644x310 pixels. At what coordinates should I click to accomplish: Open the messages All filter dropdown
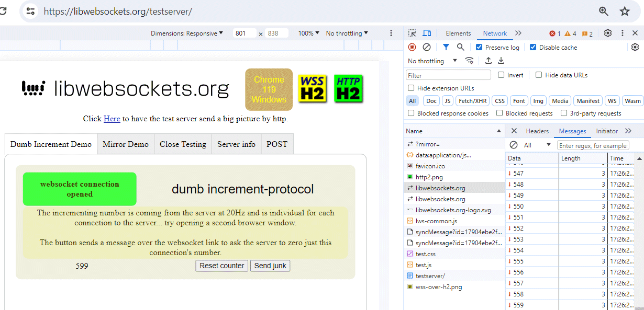[538, 145]
